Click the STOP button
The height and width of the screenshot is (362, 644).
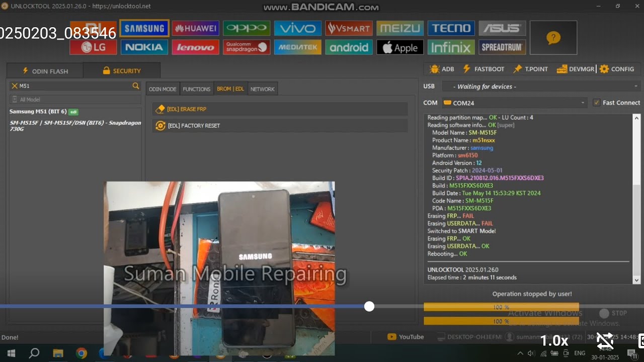613,313
